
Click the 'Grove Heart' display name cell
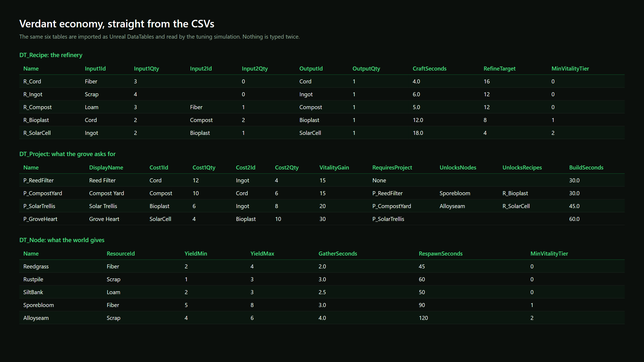pos(104,219)
